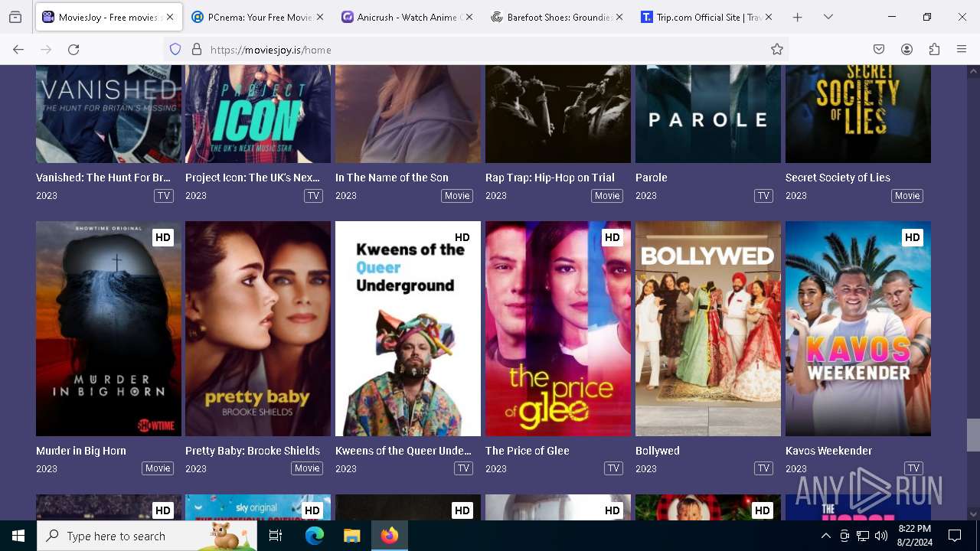Open the Firefox View icon left of tabs
Image resolution: width=980 pixels, height=551 pixels.
[x=15, y=17]
